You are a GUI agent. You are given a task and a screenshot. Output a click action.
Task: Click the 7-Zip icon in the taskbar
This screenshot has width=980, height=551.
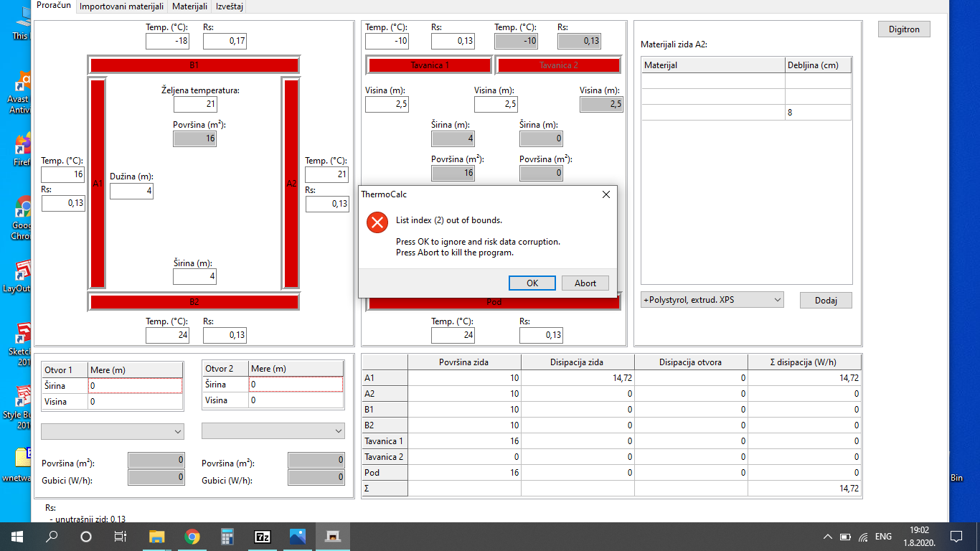[x=263, y=536]
